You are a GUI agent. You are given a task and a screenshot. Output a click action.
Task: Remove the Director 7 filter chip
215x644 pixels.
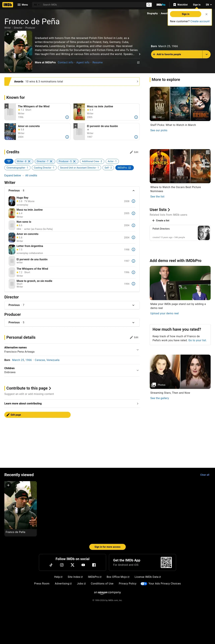tap(51, 161)
